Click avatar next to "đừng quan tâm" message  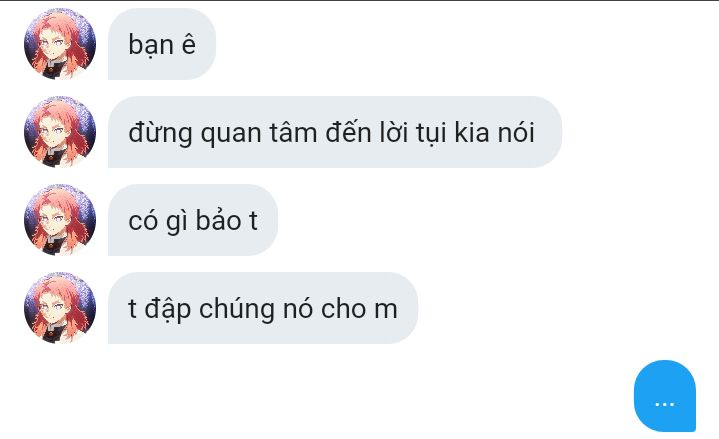[60, 132]
